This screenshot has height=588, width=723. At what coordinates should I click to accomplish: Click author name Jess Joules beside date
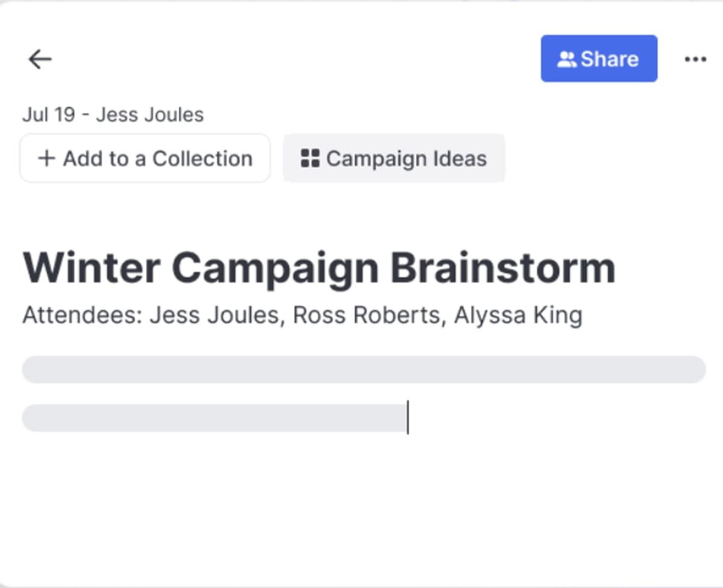coord(149,114)
